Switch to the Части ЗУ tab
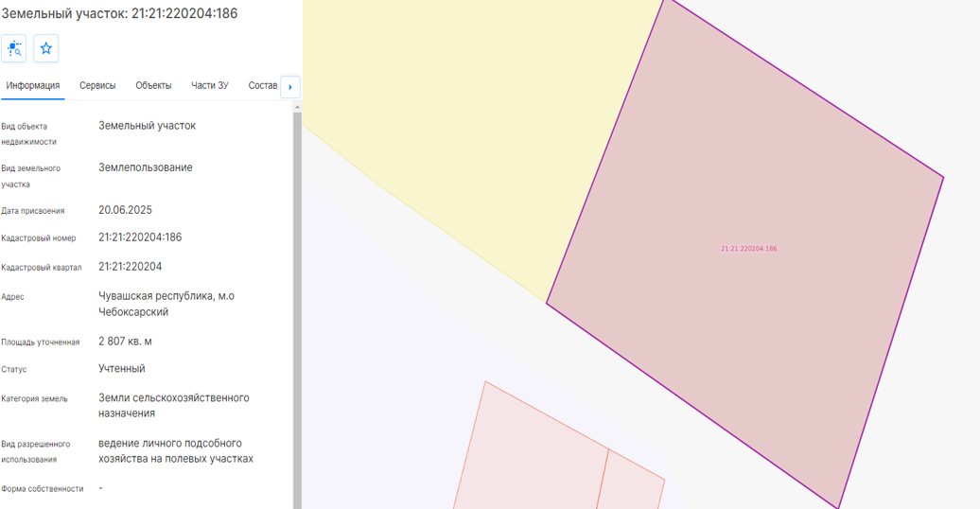Image resolution: width=980 pixels, height=509 pixels. (209, 86)
